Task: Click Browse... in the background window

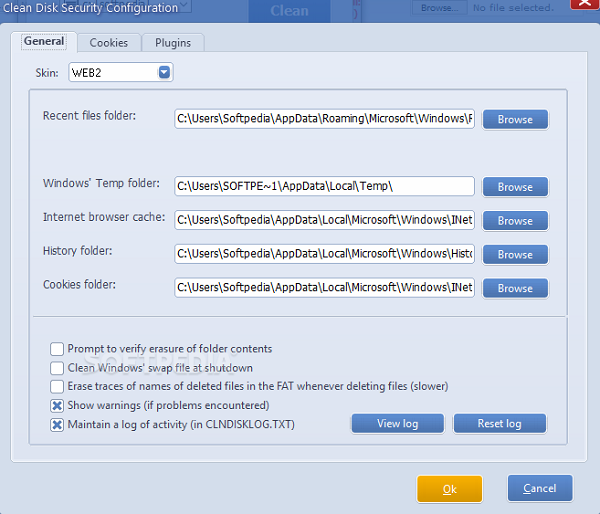Action: coord(439,8)
